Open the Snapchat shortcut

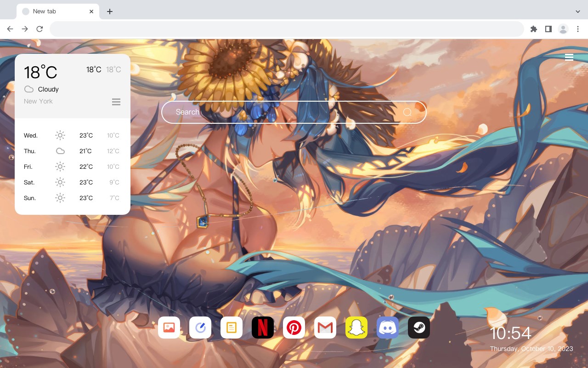tap(356, 328)
